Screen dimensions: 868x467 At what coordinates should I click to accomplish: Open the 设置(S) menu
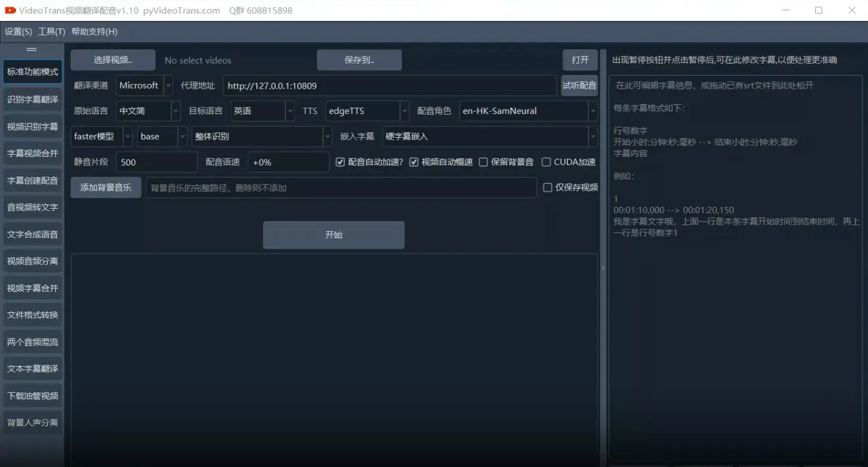pyautogui.click(x=19, y=32)
